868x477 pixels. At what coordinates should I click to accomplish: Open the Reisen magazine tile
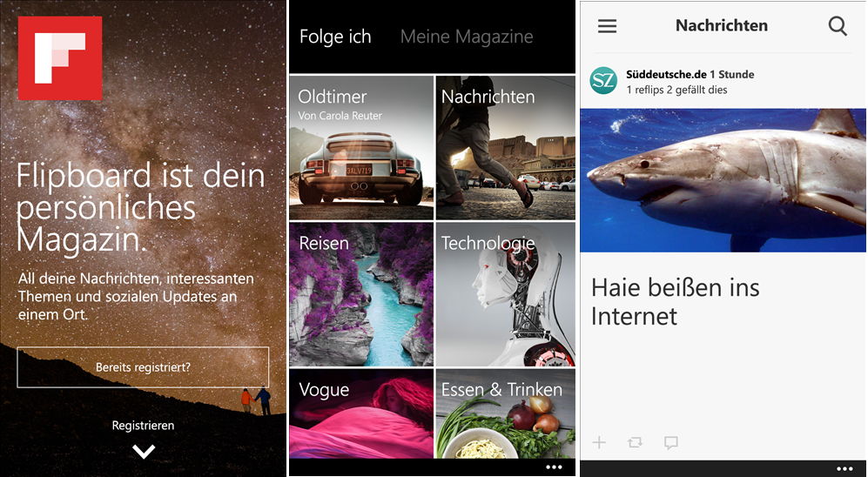361,294
